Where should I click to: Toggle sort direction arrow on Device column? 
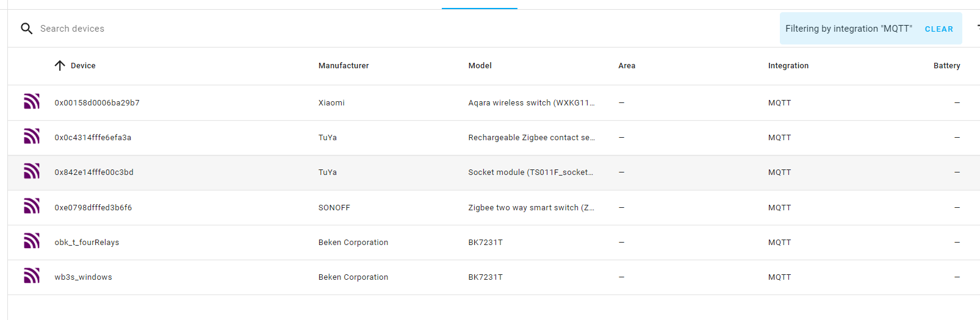60,66
